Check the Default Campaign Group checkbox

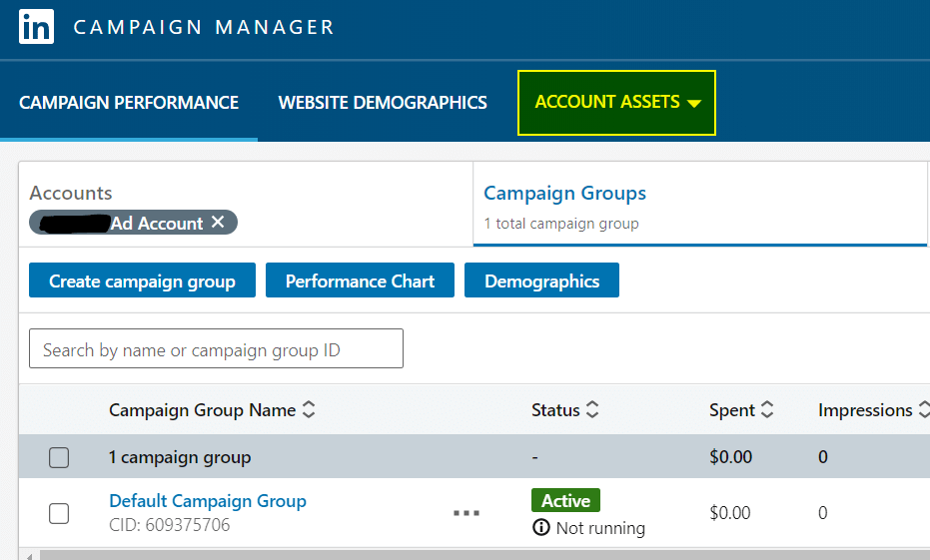coord(59,513)
